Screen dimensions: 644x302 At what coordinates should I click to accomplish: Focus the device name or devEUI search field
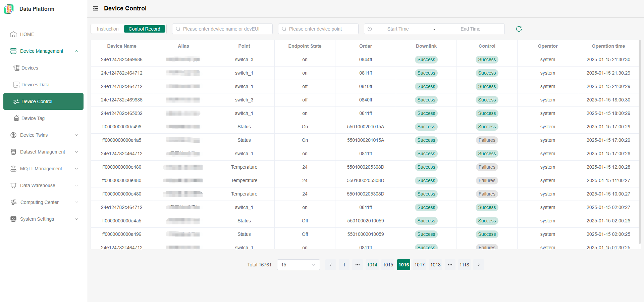(x=222, y=29)
